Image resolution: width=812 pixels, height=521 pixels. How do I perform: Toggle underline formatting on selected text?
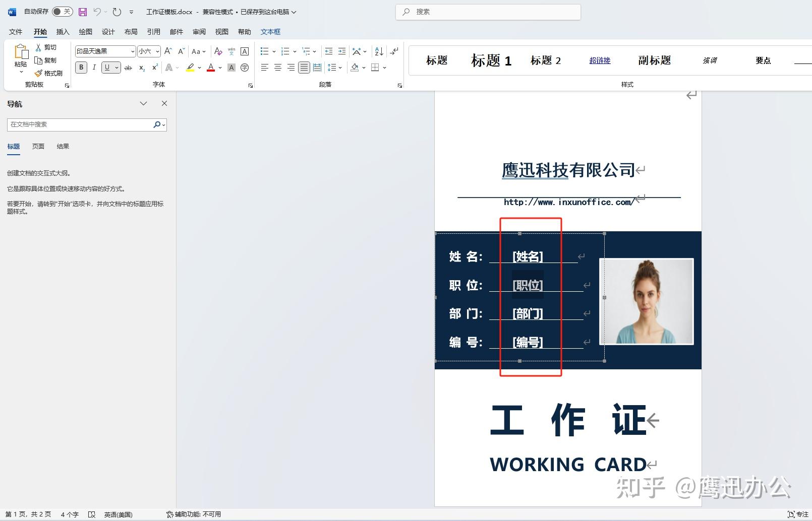pyautogui.click(x=107, y=67)
